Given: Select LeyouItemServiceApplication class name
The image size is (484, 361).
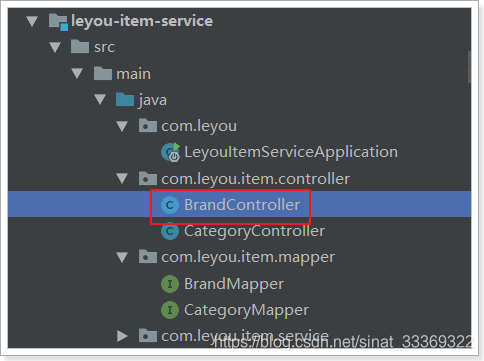Looking at the screenshot, I should (291, 152).
